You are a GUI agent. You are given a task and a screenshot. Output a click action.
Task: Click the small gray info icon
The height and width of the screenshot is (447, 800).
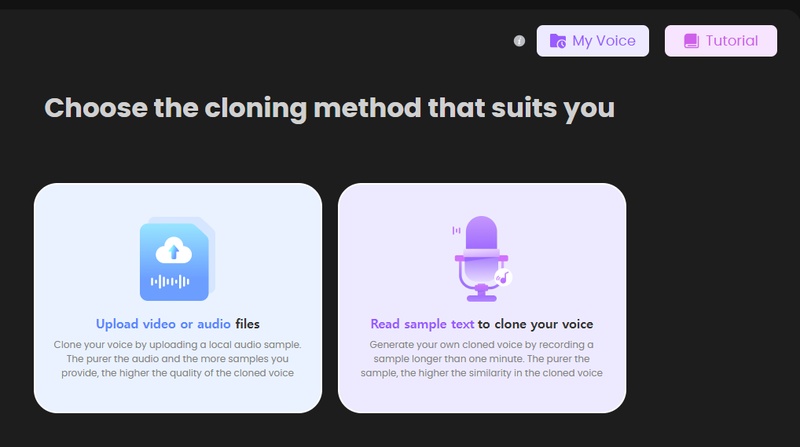pyautogui.click(x=519, y=41)
